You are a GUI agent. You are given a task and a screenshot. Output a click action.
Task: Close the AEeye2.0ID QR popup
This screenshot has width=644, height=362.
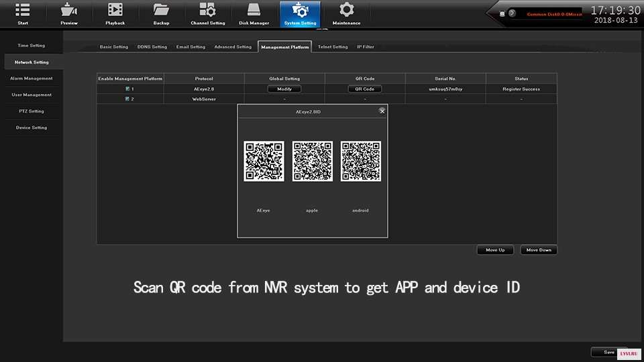pos(382,111)
